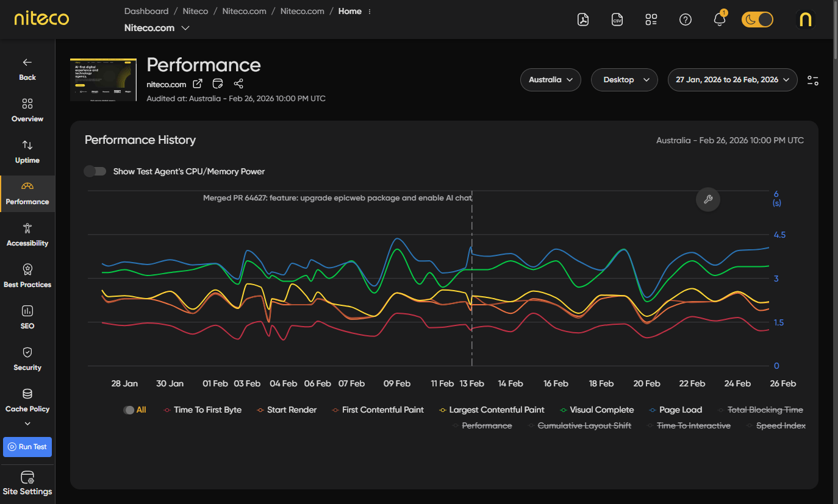
Task: Expand more sidebar items chevron
Action: point(27,424)
